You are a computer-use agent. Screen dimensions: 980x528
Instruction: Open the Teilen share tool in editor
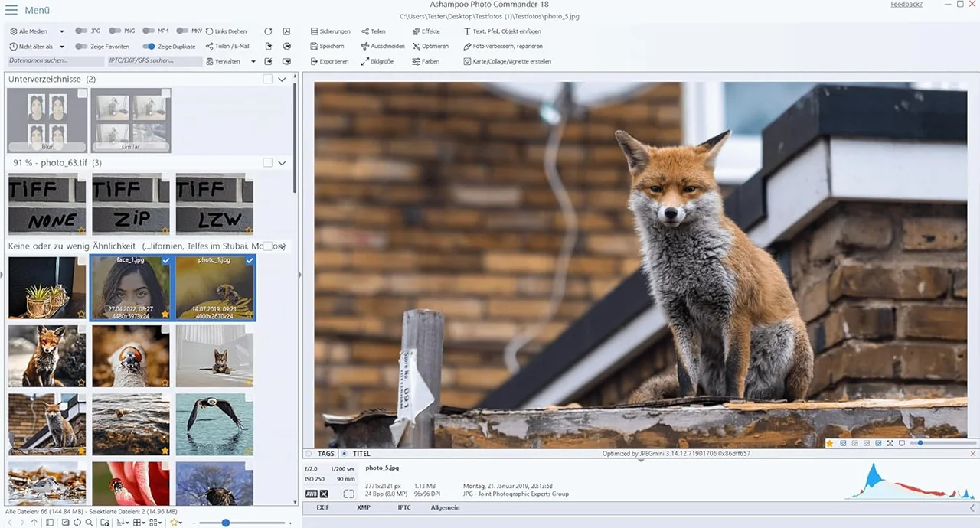[374, 31]
